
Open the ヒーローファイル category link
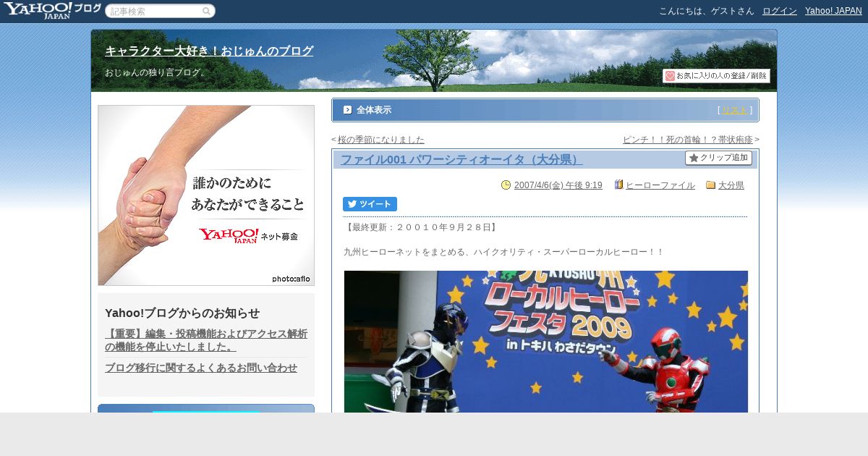click(x=660, y=185)
